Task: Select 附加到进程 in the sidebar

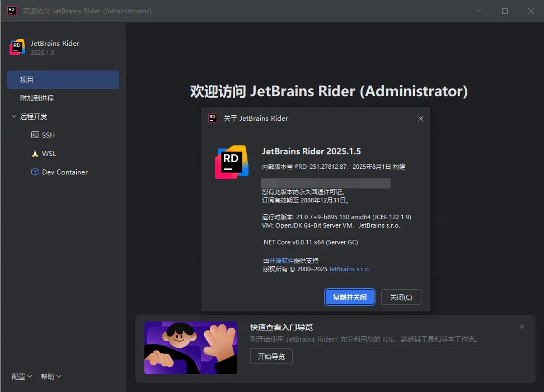Action: pyautogui.click(x=37, y=98)
